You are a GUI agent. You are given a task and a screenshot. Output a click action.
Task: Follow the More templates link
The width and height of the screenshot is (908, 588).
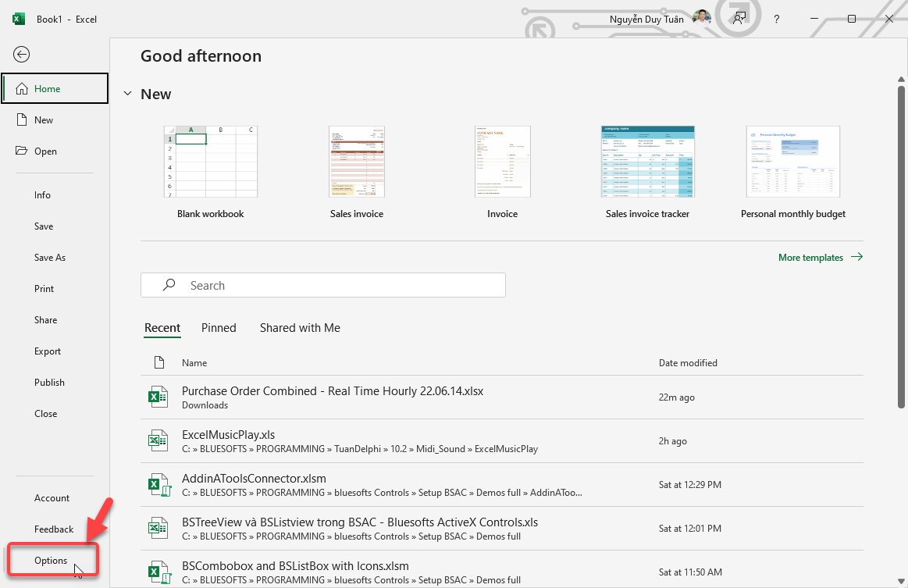(x=821, y=257)
